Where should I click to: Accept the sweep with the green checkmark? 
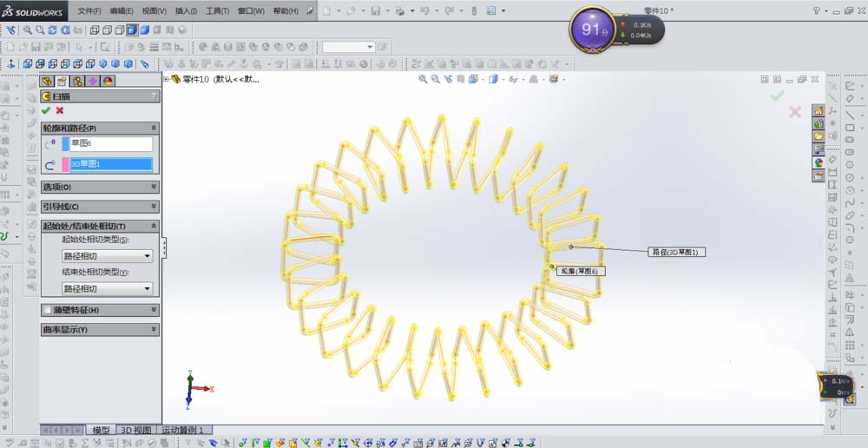pos(46,110)
